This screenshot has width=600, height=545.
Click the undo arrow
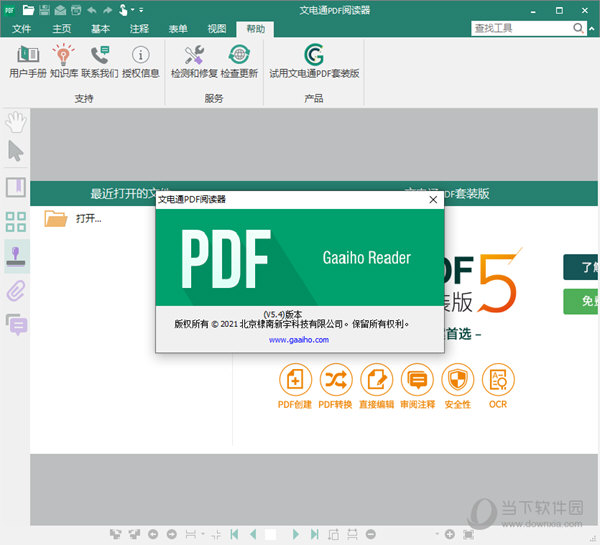point(92,10)
